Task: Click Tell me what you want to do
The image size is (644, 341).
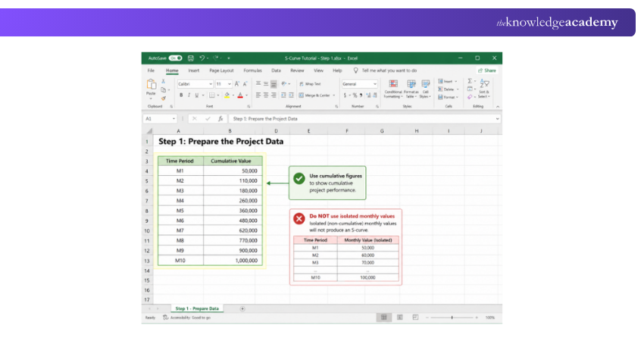Action: [389, 70]
